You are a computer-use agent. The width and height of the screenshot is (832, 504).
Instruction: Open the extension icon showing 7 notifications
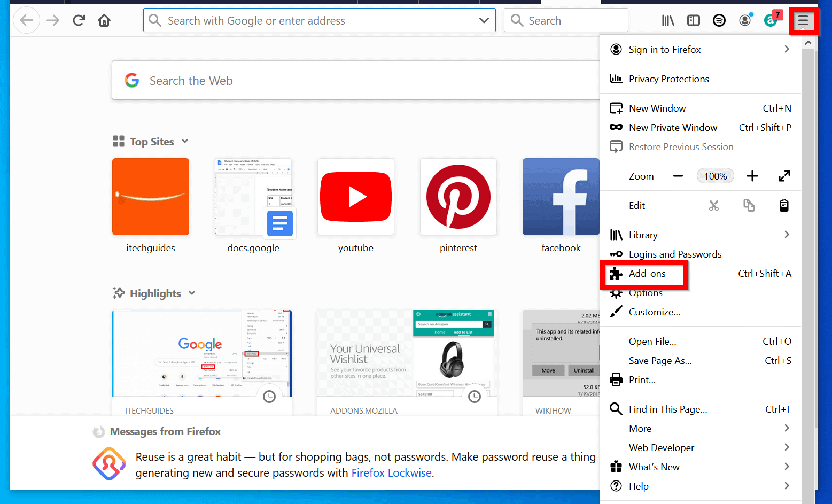pos(771,20)
